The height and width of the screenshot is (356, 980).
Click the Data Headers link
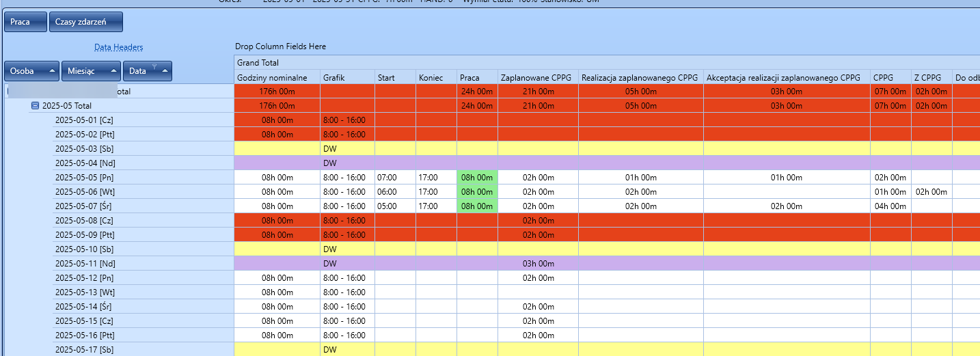(118, 47)
